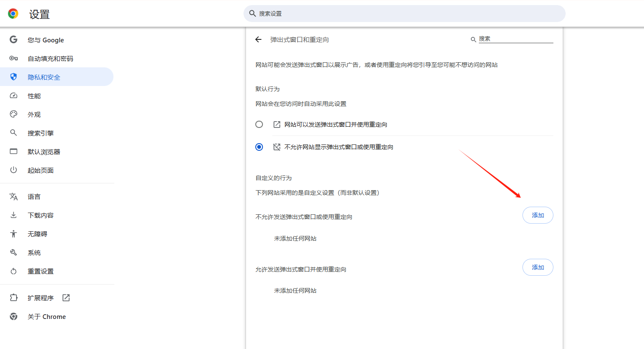Select radio for 不允许网站显示弹出式窗口或使用重定向
The image size is (644, 349).
pyautogui.click(x=259, y=147)
